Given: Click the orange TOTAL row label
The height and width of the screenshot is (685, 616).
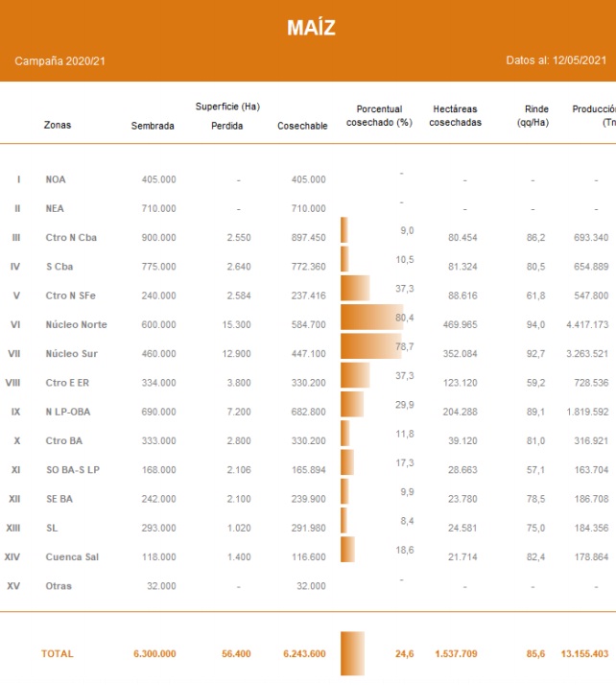Looking at the screenshot, I should click(57, 653).
